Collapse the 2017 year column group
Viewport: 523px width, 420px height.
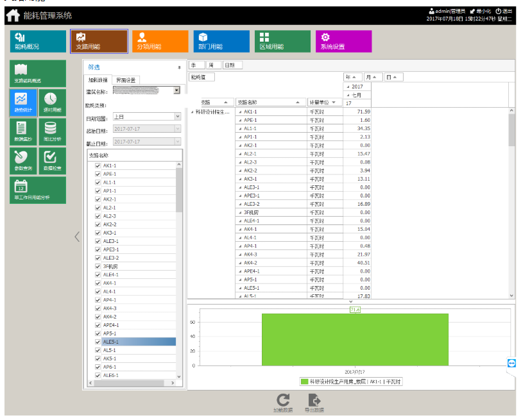[x=348, y=87]
